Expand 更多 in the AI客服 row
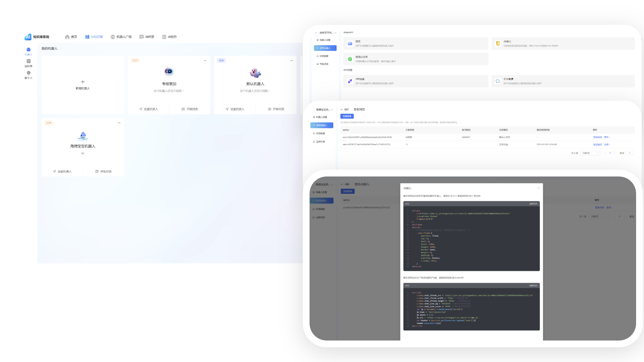Image resolution: width=644 pixels, height=362 pixels. [607, 137]
